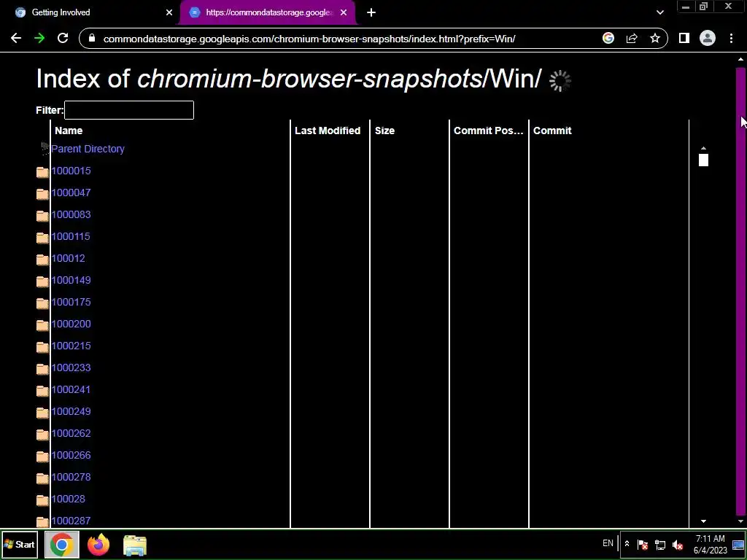This screenshot has width=747, height=560.
Task: Open folder 100028
Action: tap(68, 499)
